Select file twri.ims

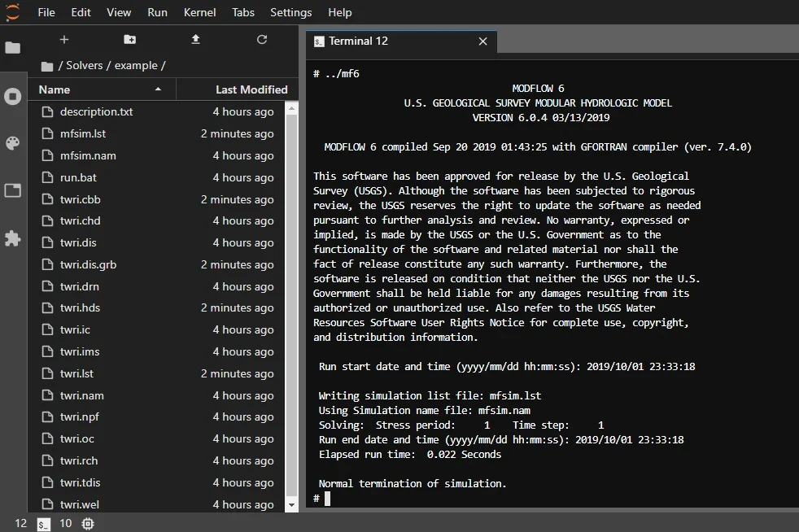[156, 351]
